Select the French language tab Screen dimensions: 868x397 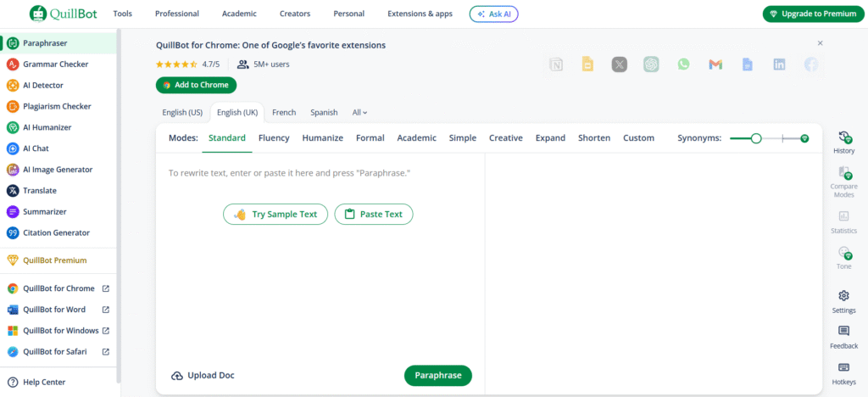point(284,113)
